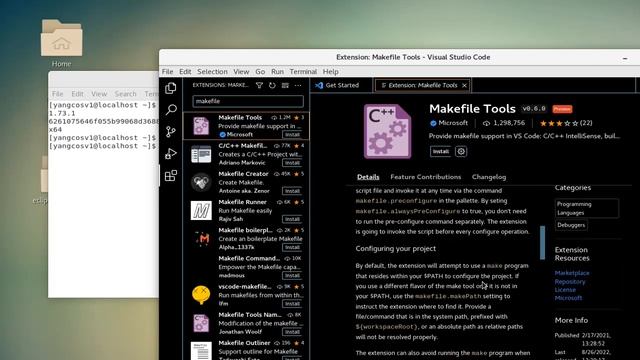Image resolution: width=640 pixels, height=360 pixels.
Task: Click the star rating of Makefile Tools
Action: [x=560, y=123]
